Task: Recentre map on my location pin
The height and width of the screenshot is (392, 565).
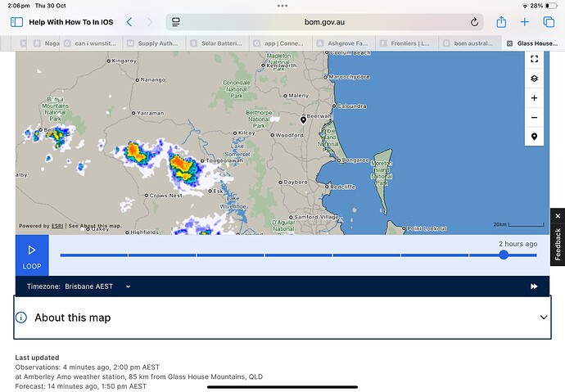Action: [534, 137]
